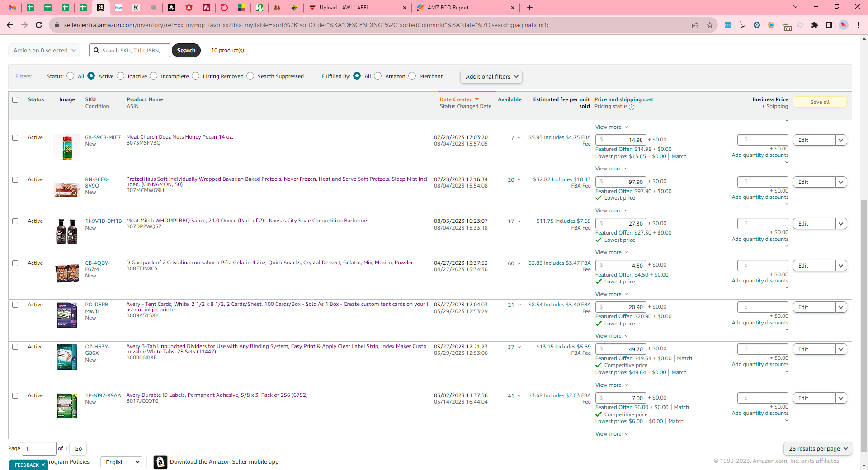Click the 97.90 price input field
The height and width of the screenshot is (470, 868).
(x=621, y=182)
